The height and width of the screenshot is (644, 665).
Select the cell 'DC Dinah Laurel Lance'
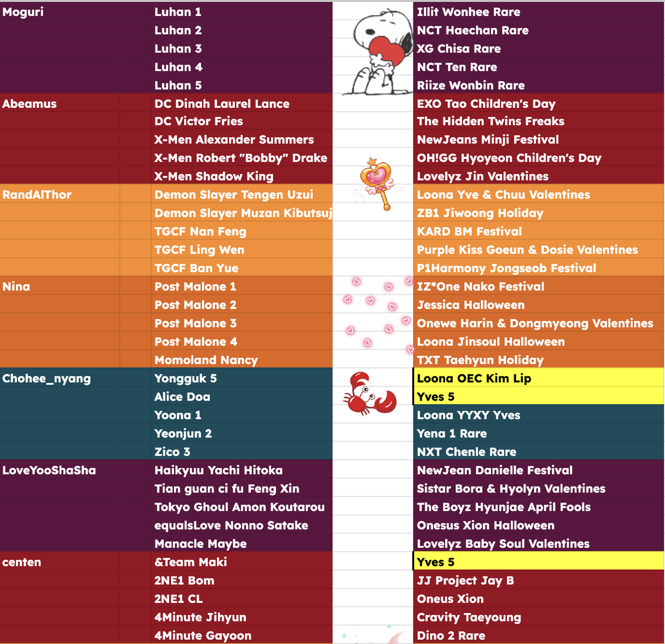(242, 103)
